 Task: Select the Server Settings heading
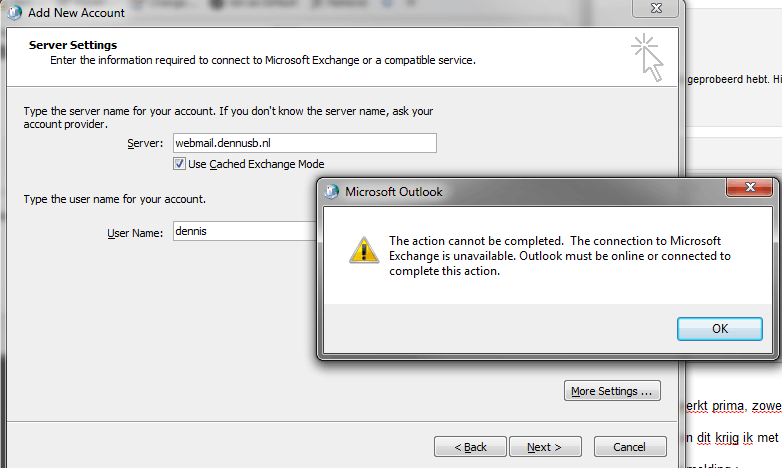click(x=73, y=45)
